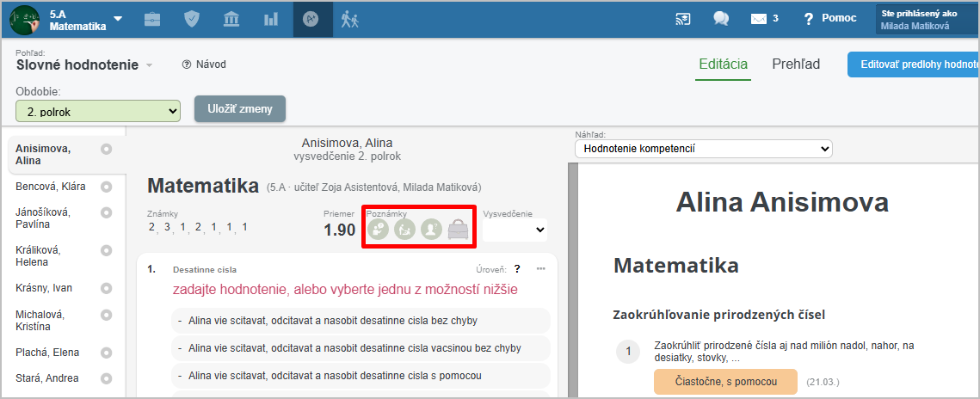Toggle the circle next to Plachá, Elena
Image resolution: width=980 pixels, height=399 pixels.
point(107,353)
